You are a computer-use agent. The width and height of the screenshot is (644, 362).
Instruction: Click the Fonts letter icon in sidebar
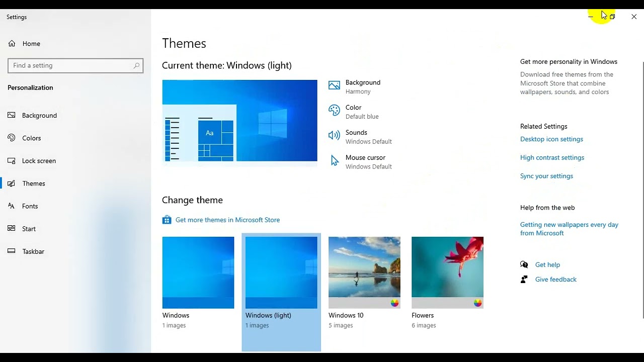(x=12, y=206)
